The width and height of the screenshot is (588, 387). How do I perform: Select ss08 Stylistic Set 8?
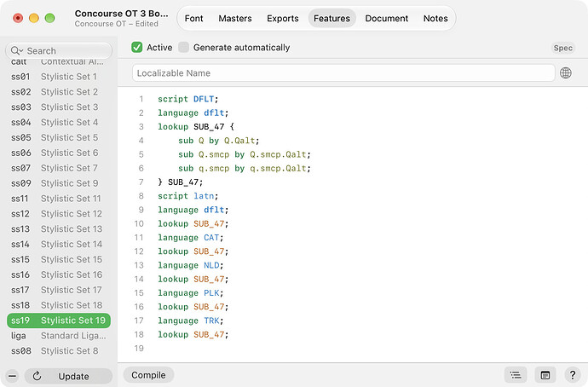coord(59,351)
